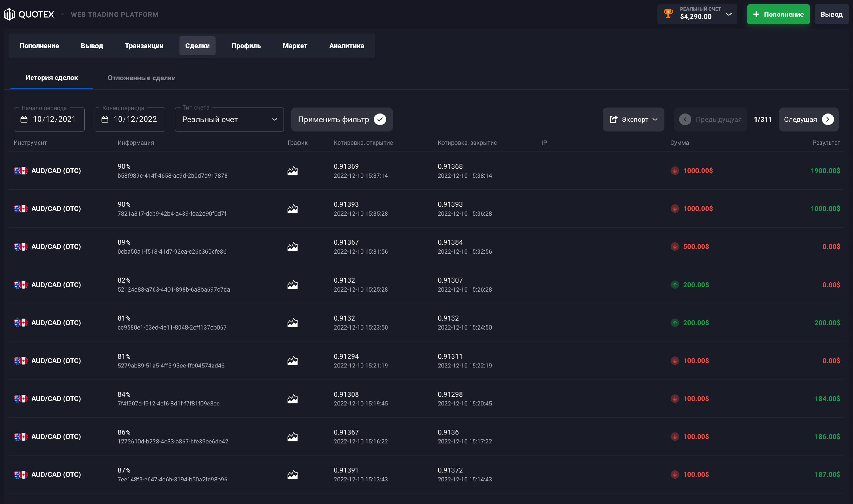Open chart icon for trade cc9580e1
The width and height of the screenshot is (853, 504).
coord(293,323)
